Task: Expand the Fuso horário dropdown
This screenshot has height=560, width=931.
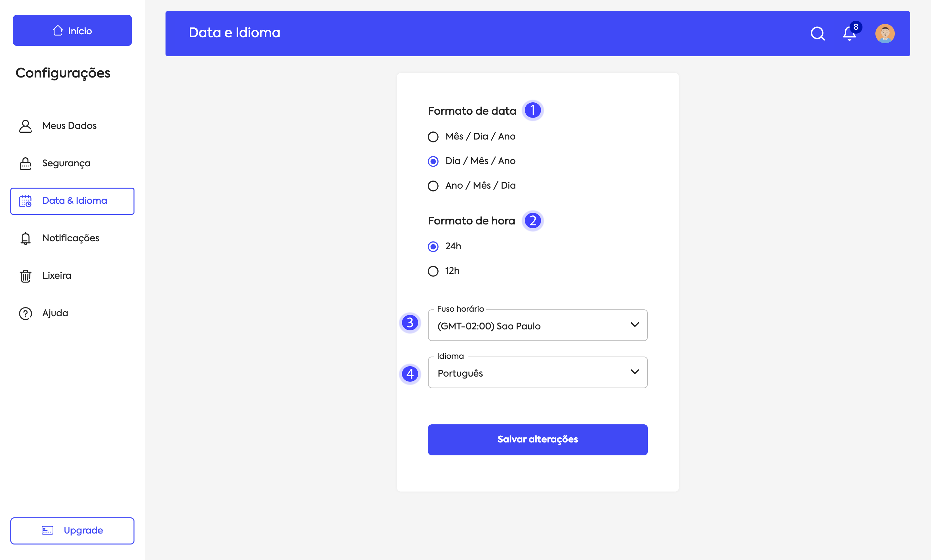Action: (x=538, y=325)
